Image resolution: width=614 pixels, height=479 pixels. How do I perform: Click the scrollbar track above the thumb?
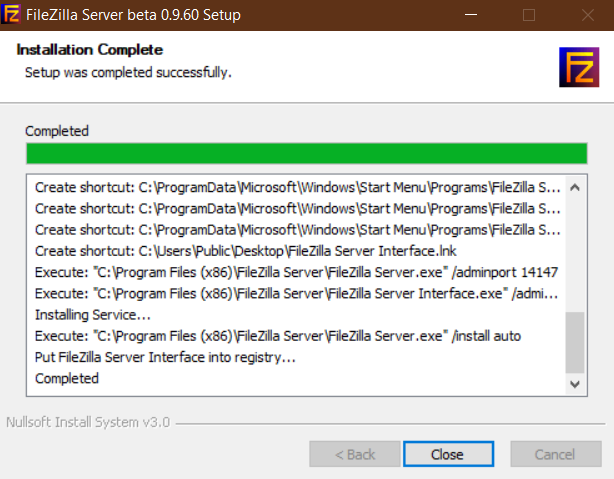(575, 255)
